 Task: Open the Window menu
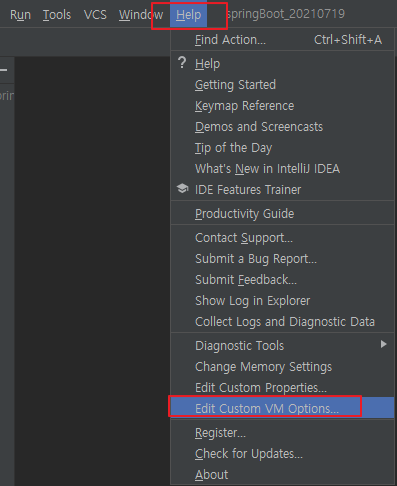[x=141, y=15]
